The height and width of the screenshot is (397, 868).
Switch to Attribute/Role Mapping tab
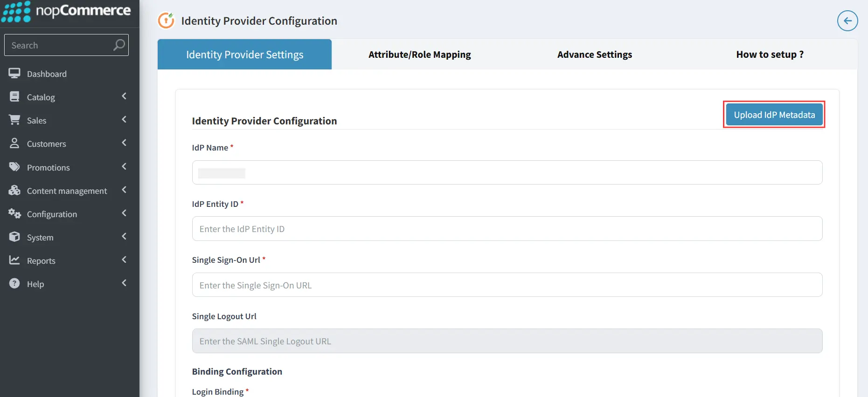[x=419, y=55]
